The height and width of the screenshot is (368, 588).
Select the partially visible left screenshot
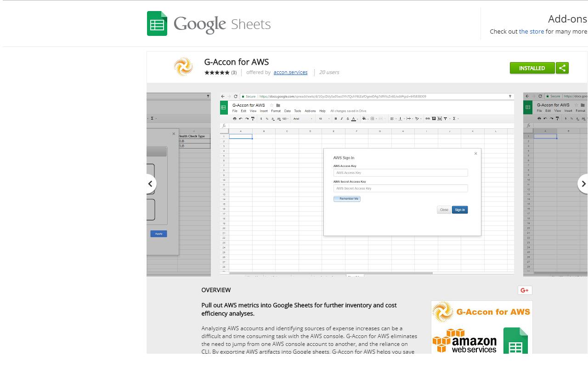click(x=179, y=184)
